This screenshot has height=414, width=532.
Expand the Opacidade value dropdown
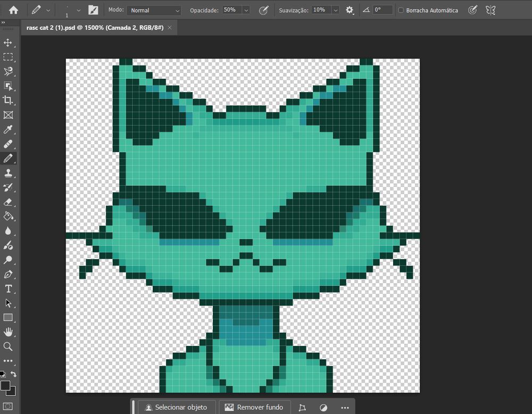(246, 10)
